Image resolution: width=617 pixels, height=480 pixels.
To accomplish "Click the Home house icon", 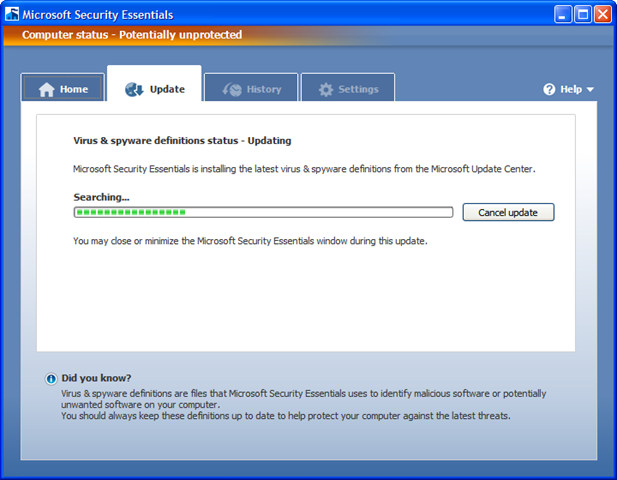I will [46, 89].
